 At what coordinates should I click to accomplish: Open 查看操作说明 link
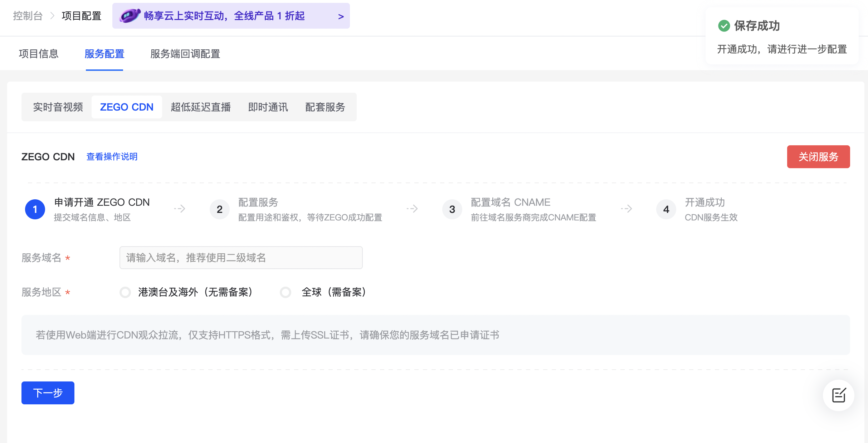click(112, 157)
